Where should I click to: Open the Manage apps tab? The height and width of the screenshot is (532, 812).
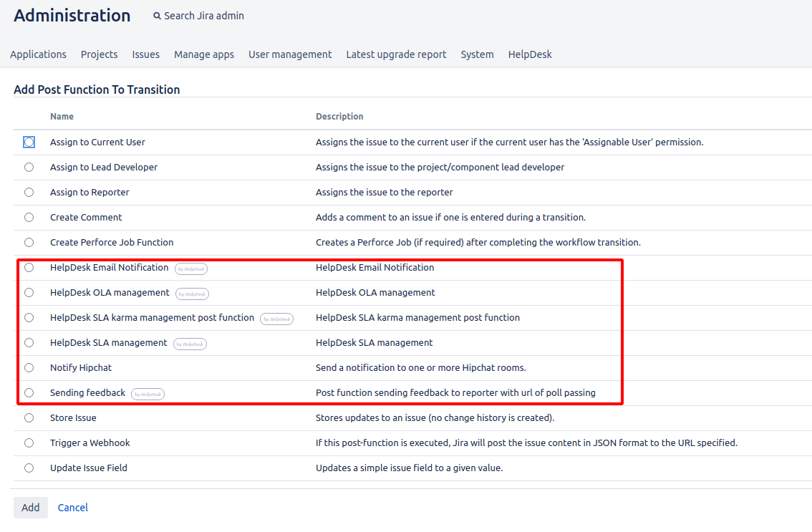(x=204, y=54)
